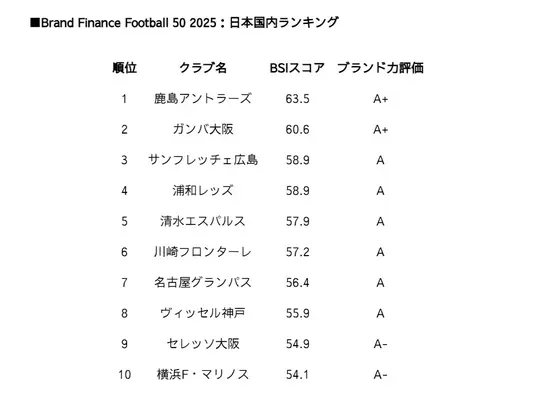Viewport: 536px width, 399px height.
Task: Click 横浜F・マリノス club name
Action: [203, 374]
